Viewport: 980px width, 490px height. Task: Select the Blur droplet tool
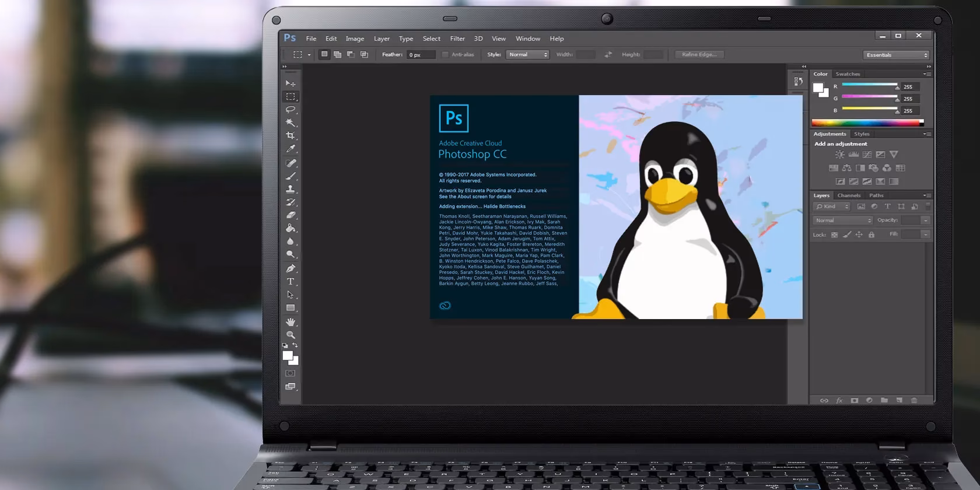(x=290, y=242)
